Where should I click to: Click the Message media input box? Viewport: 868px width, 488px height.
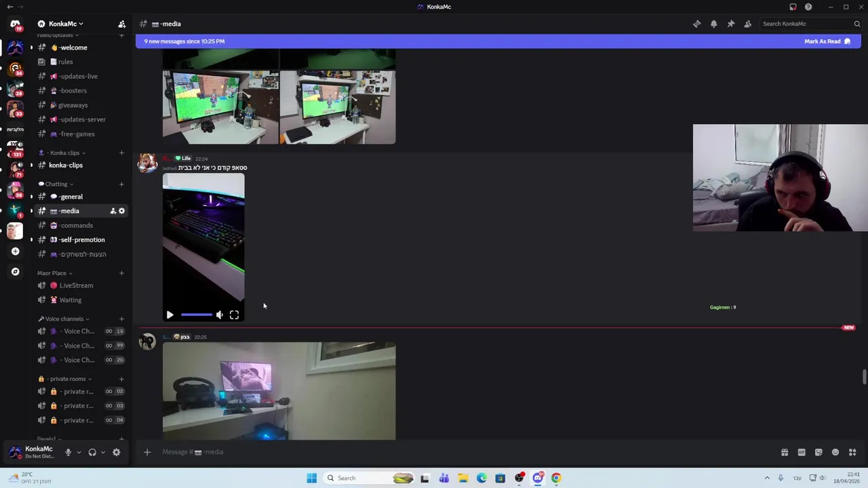(x=468, y=452)
